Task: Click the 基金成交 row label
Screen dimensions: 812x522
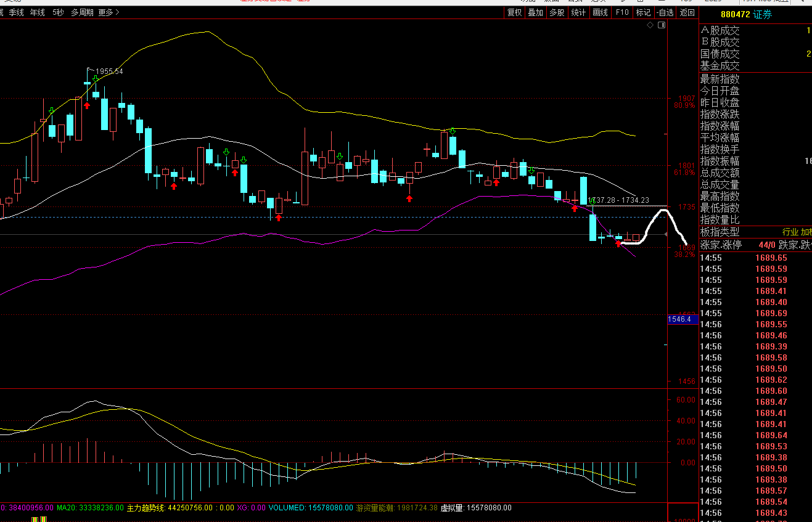Action: click(x=720, y=65)
